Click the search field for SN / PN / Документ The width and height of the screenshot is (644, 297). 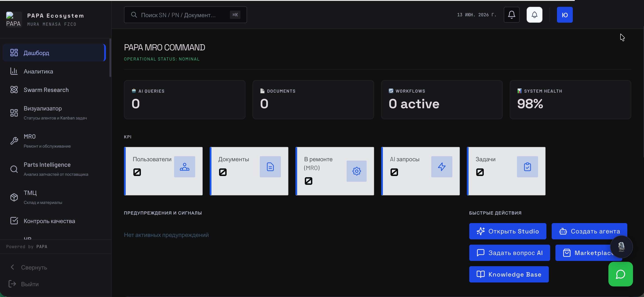185,15
